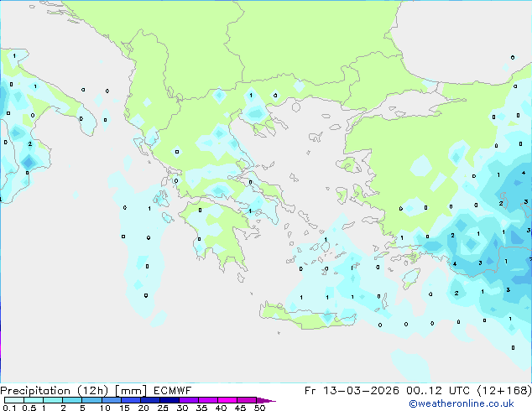Click the '40' legend scale label
The width and height of the screenshot is (532, 411).
point(221,408)
